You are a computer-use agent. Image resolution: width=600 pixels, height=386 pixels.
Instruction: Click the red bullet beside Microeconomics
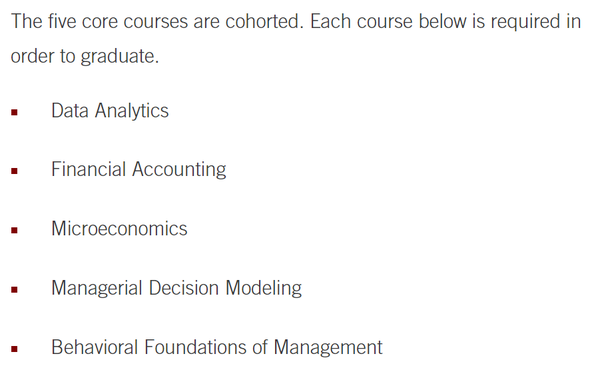click(15, 230)
